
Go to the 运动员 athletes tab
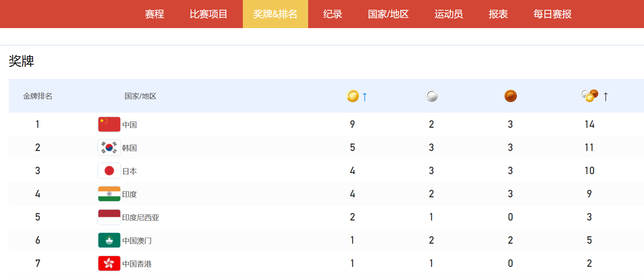tap(449, 14)
